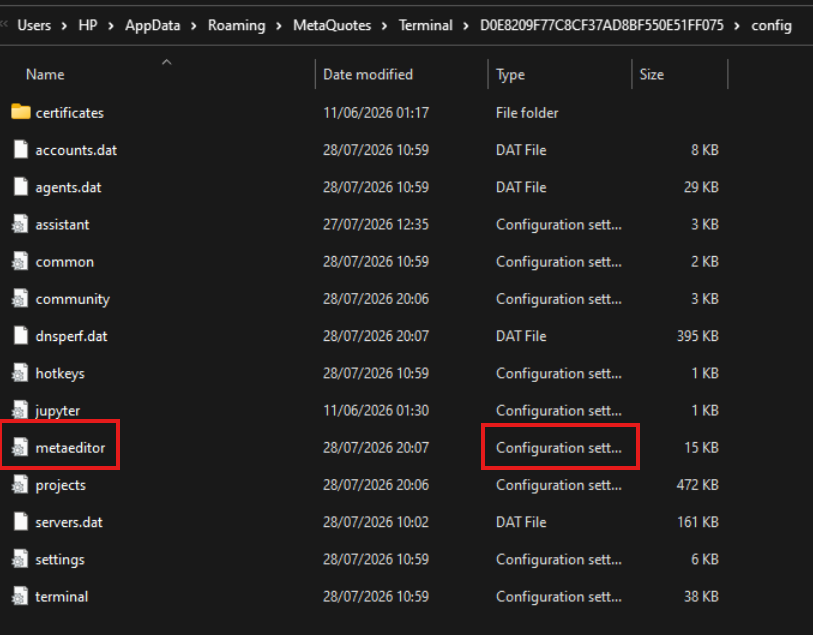The height and width of the screenshot is (635, 813).
Task: Click the terminal configuration file icon
Action: pos(20,596)
